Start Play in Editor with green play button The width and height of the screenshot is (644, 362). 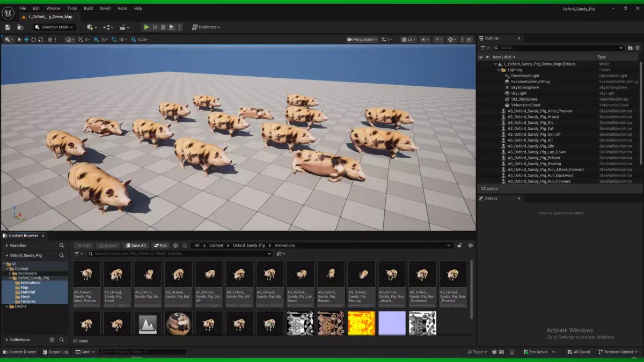146,27
